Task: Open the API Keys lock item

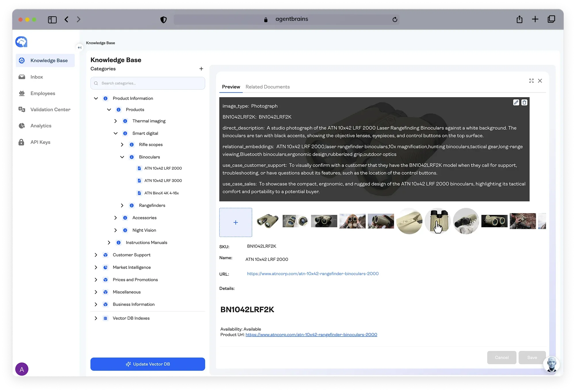Action: coord(40,142)
